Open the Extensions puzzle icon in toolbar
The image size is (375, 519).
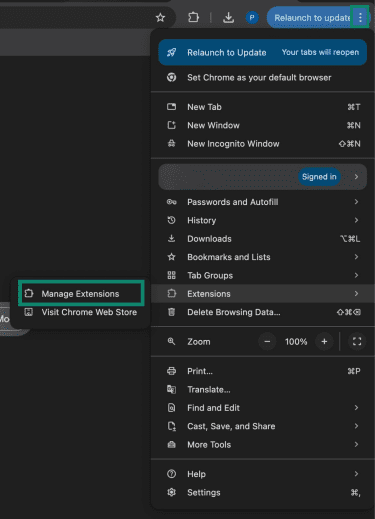tap(193, 17)
